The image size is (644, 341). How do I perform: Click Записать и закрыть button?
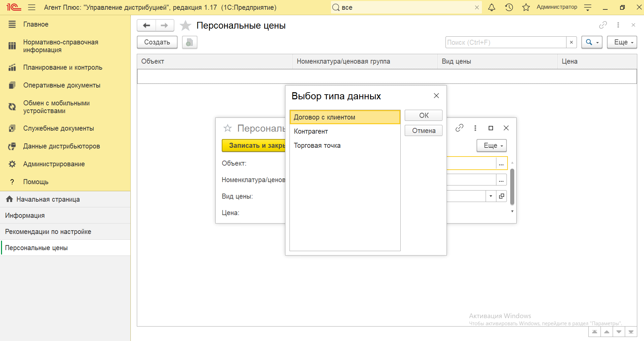point(253,145)
